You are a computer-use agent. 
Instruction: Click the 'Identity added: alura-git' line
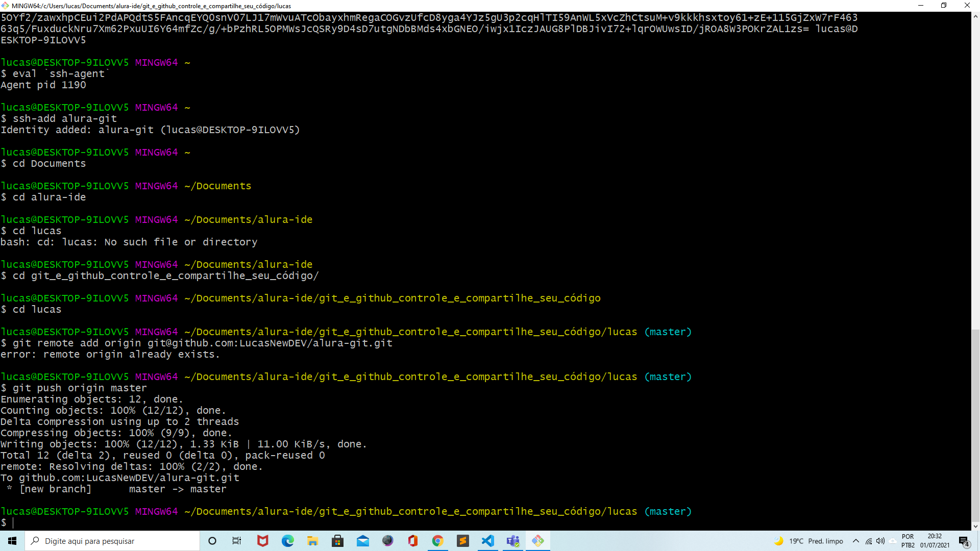[x=150, y=130]
